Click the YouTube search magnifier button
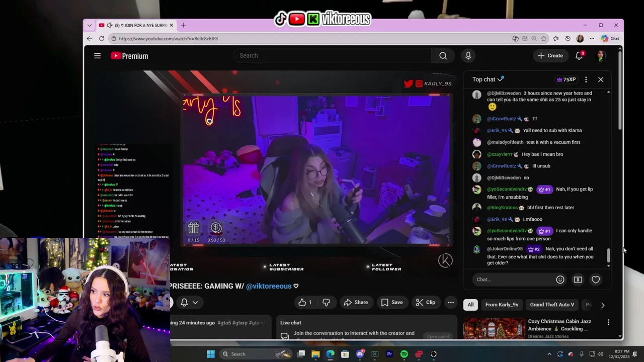Image resolution: width=644 pixels, height=362 pixels. tap(443, 56)
